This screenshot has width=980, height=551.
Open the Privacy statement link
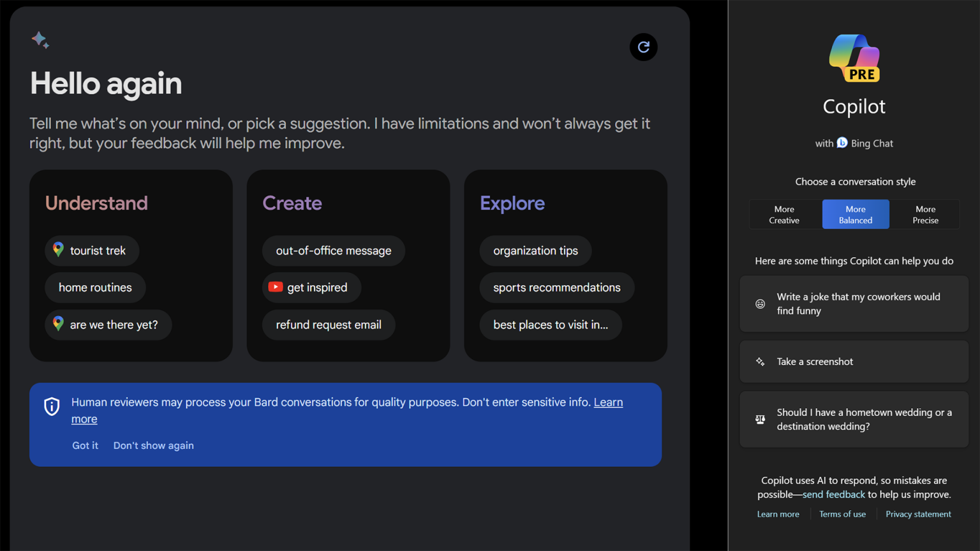[918, 514]
